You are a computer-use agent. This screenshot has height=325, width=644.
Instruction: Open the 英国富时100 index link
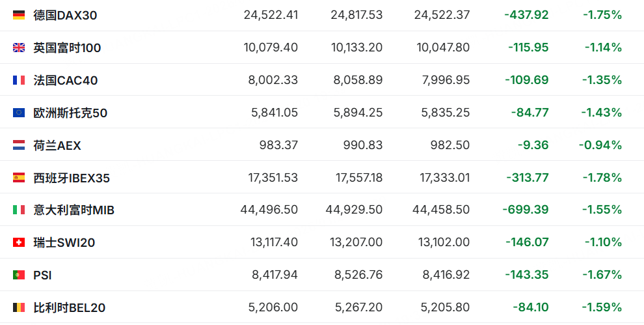click(67, 48)
